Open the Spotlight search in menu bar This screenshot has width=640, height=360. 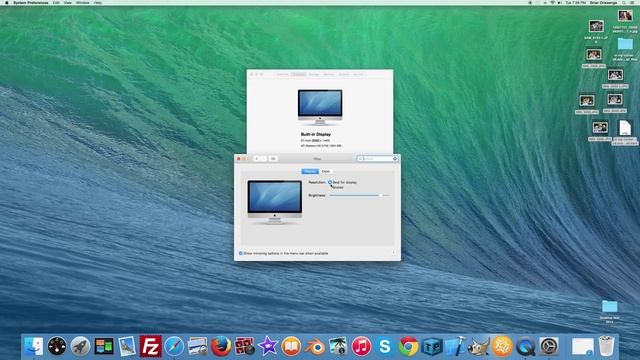[624, 2]
